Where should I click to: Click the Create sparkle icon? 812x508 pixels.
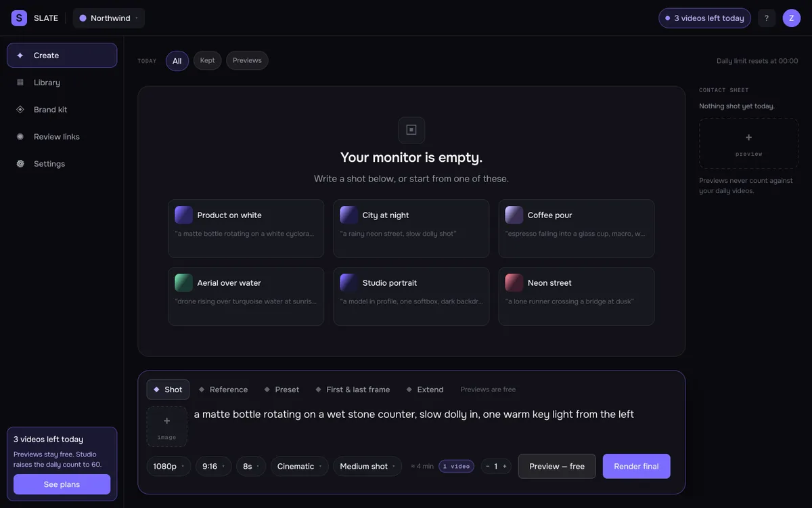20,56
